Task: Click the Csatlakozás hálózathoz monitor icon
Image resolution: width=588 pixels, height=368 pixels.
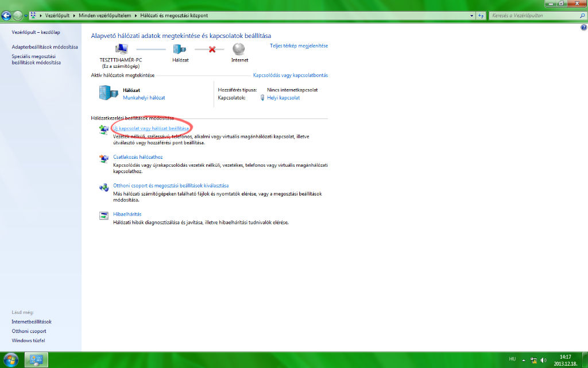Action: pyautogui.click(x=104, y=159)
